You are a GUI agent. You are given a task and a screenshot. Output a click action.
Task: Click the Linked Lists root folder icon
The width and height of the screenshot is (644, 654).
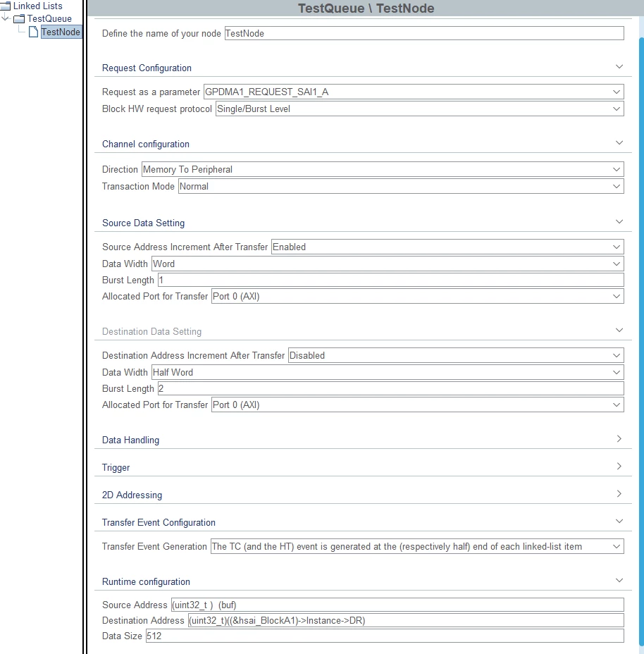click(x=6, y=6)
